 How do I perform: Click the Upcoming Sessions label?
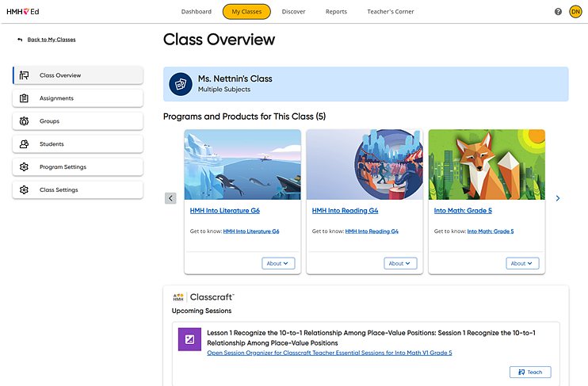[201, 311]
